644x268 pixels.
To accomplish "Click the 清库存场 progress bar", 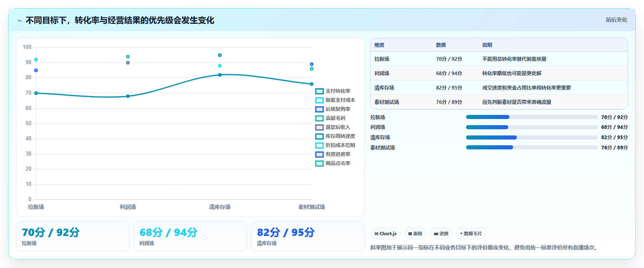I will coord(532,137).
